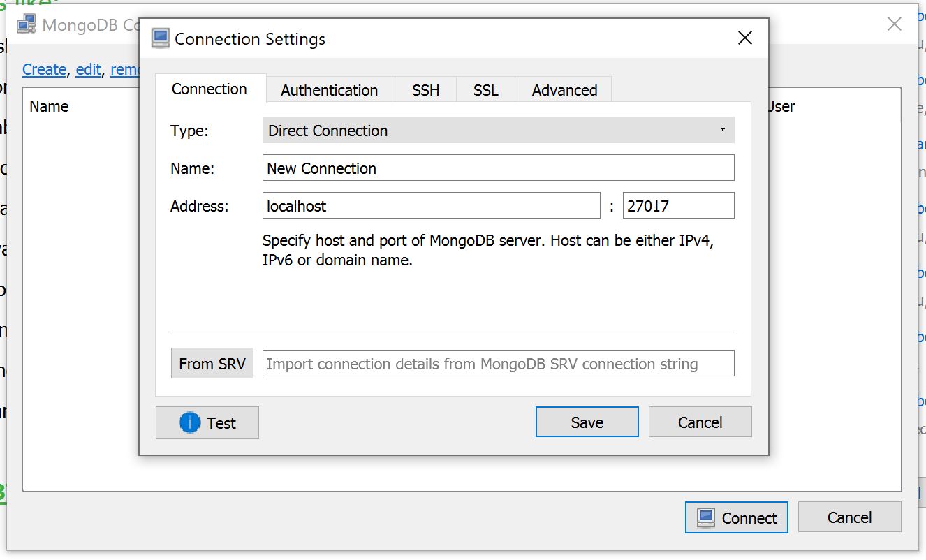Click the port field showing 27017
This screenshot has height=560, width=926.
point(679,206)
